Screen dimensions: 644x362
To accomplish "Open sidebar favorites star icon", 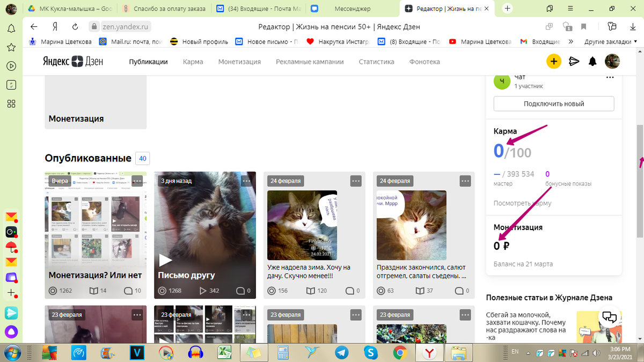I will [11, 47].
